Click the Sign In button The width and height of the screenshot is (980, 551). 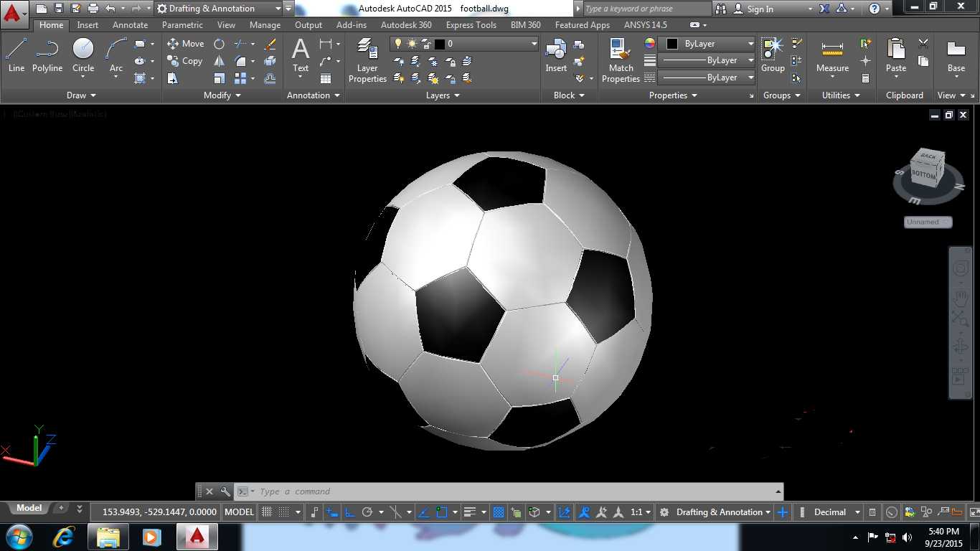[x=753, y=9]
